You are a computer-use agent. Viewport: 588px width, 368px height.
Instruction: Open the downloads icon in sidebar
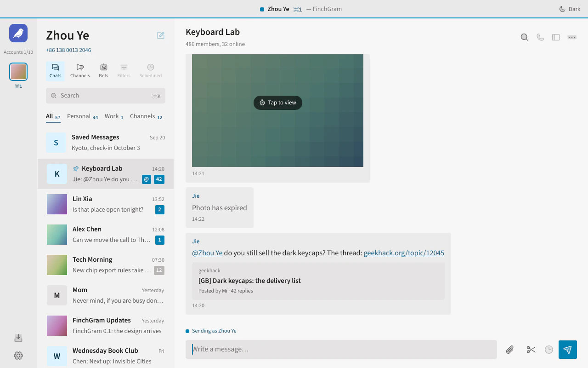18,338
